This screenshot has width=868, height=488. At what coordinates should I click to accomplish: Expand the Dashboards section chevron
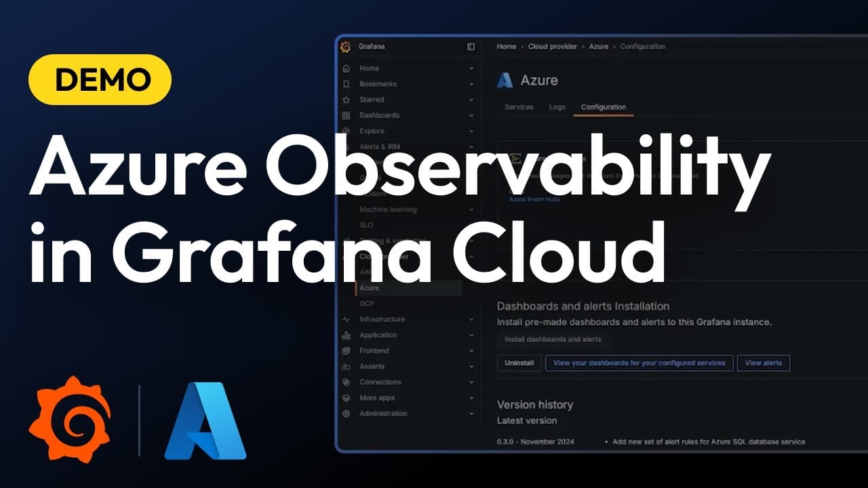[471, 115]
